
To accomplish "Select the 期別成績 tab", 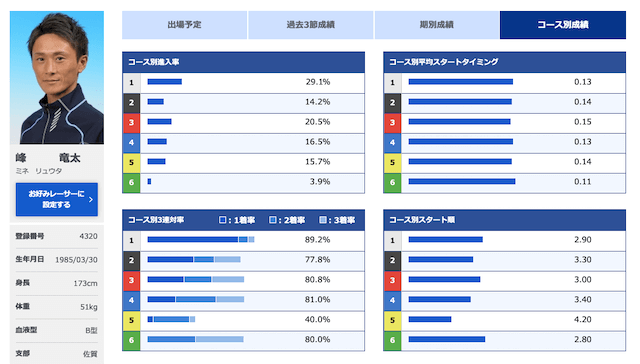I will (437, 25).
